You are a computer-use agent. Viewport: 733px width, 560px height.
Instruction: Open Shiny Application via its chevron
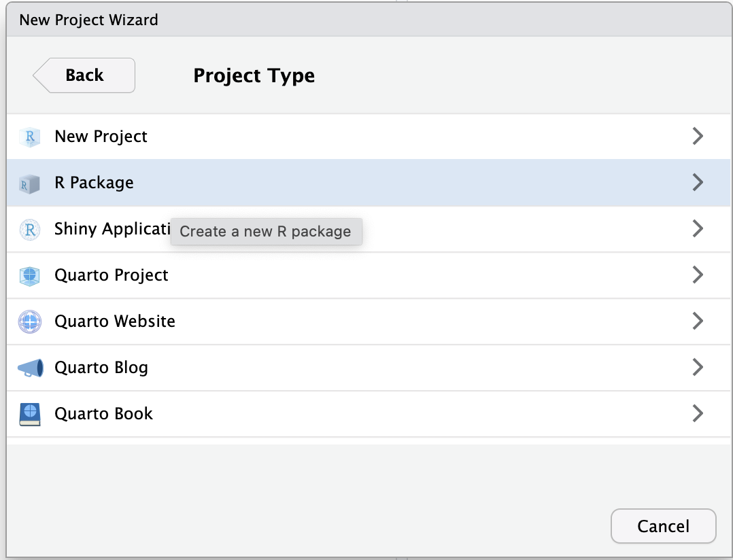pyautogui.click(x=697, y=229)
